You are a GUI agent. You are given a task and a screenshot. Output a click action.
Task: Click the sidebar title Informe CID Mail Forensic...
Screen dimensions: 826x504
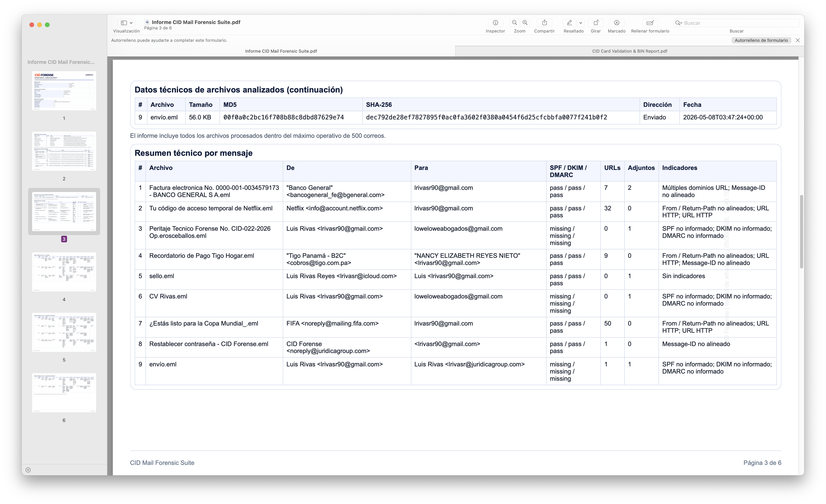tap(61, 62)
